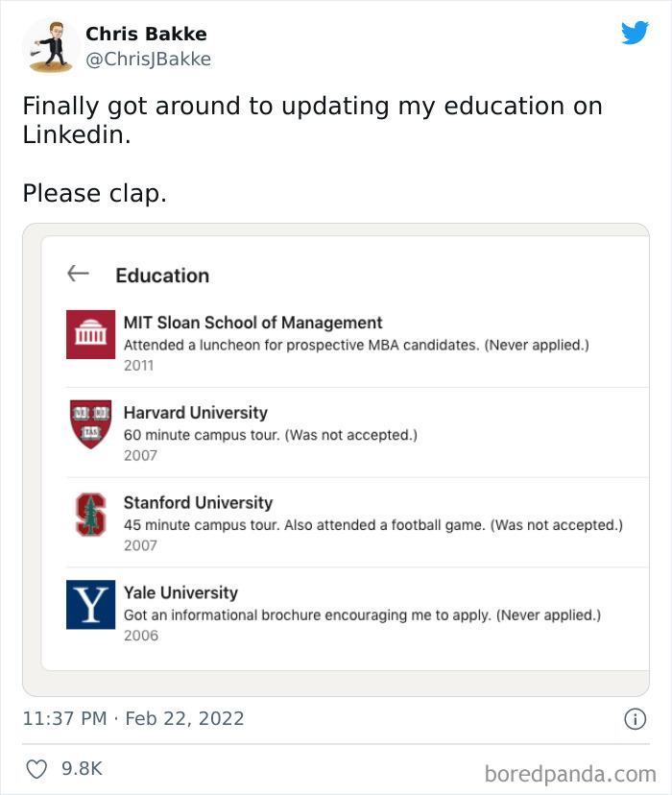
Task: Click the MIT Sloan school logo
Action: coord(90,334)
